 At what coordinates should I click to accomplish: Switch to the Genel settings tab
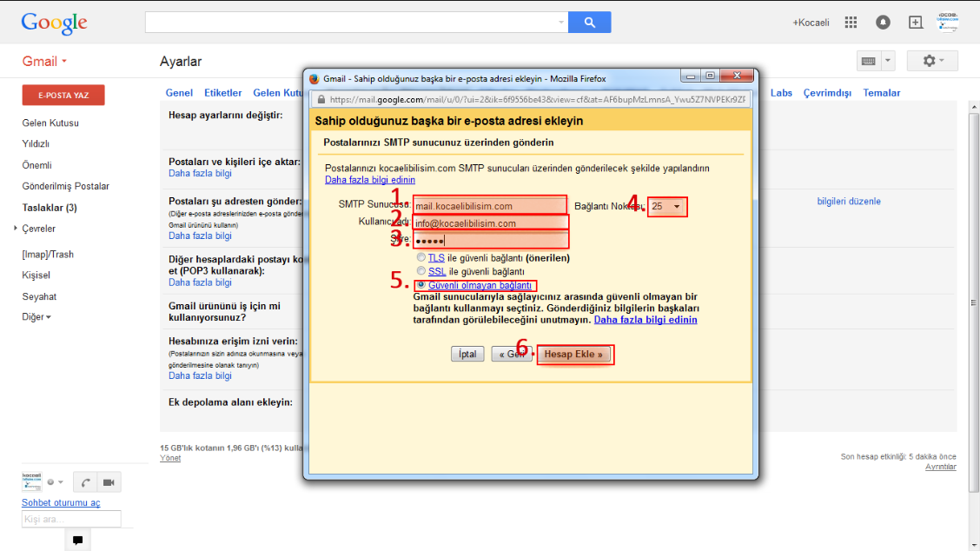[x=179, y=93]
